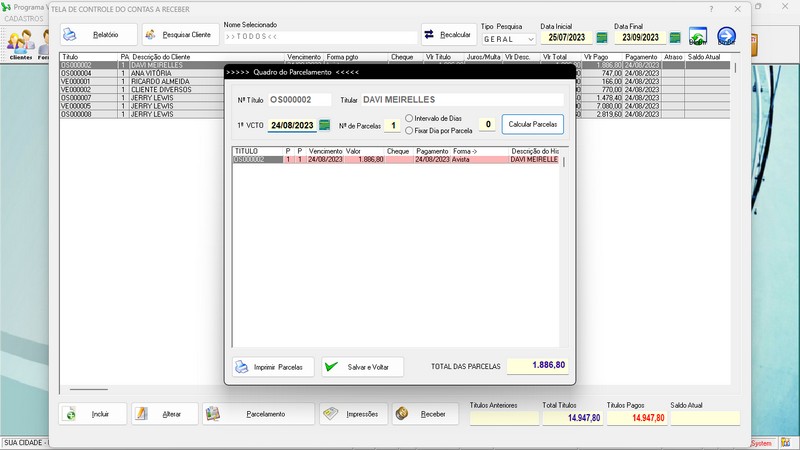Select title VE000005 row
This screenshot has width=800, height=450.
pyautogui.click(x=142, y=106)
